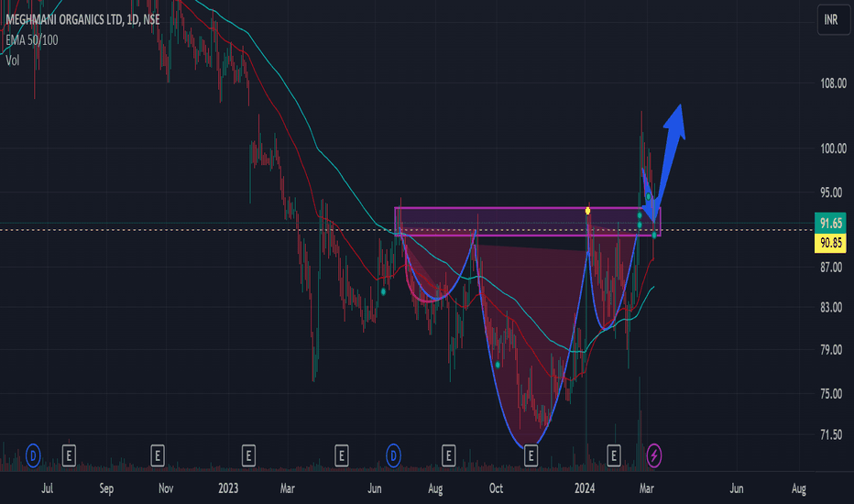The width and height of the screenshot is (854, 504).
Task: Open the dividend marker nearest the Jul label
Action: tap(33, 455)
